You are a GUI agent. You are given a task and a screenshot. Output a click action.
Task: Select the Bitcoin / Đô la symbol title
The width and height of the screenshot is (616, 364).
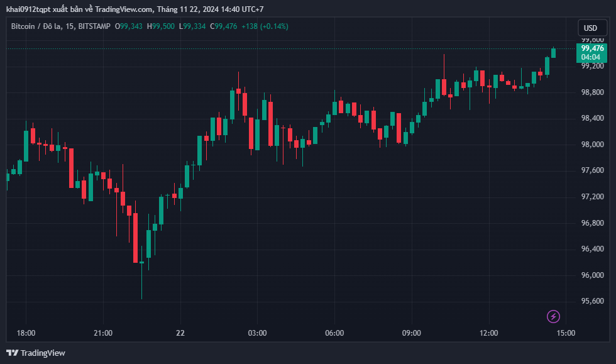[36, 26]
